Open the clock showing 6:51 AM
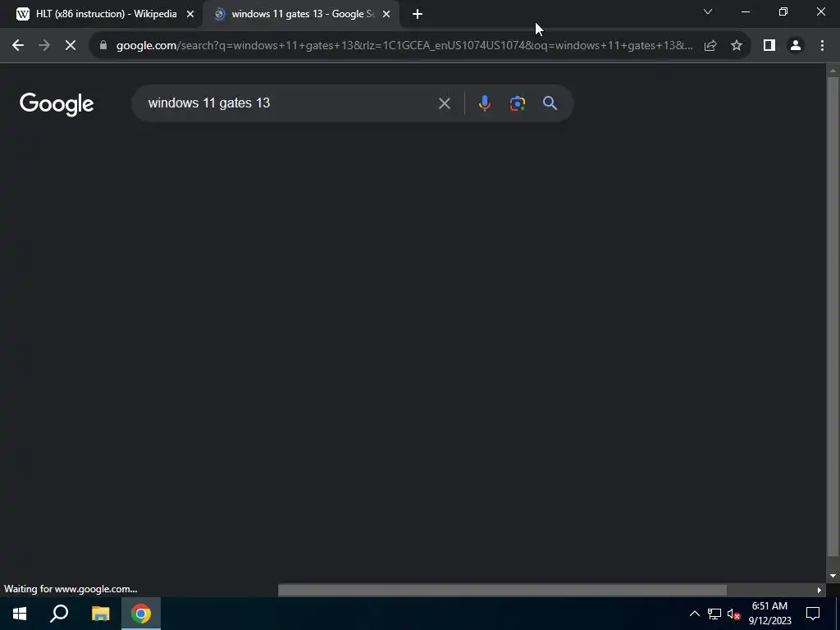 [769, 614]
